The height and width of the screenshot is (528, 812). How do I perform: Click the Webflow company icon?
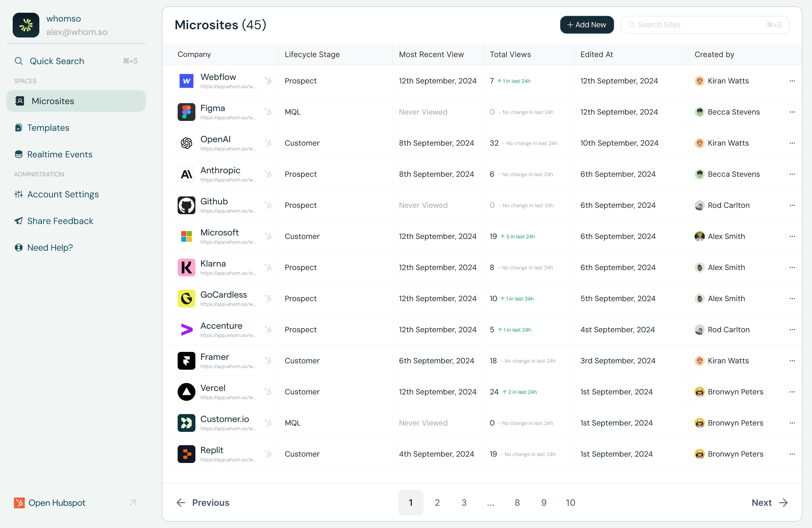pyautogui.click(x=187, y=80)
